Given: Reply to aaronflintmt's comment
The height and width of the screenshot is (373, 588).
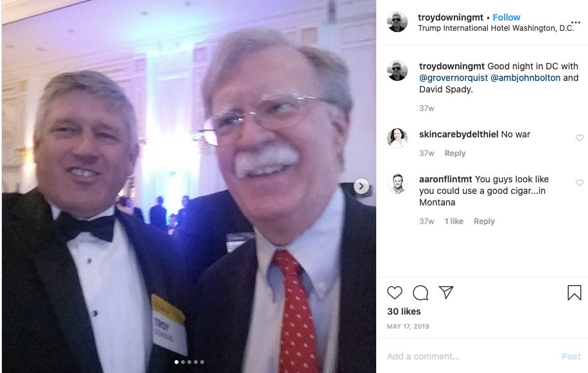Looking at the screenshot, I should click(x=484, y=221).
